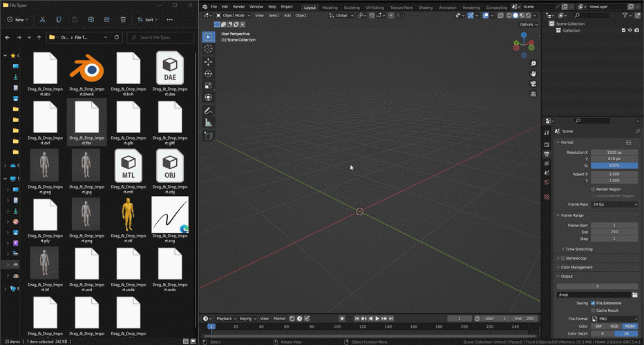Click the resolution percentage 100% slider
644x345 pixels.
point(614,166)
